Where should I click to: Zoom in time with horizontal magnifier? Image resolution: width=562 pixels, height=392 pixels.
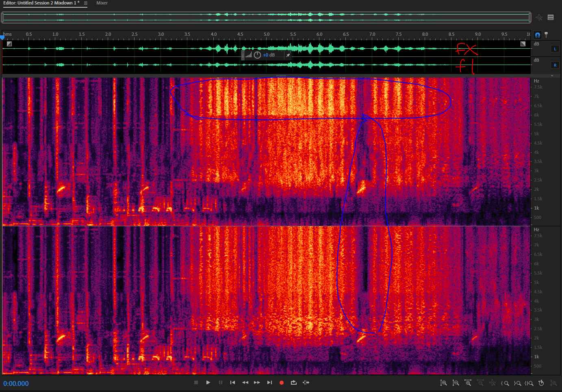468,383
